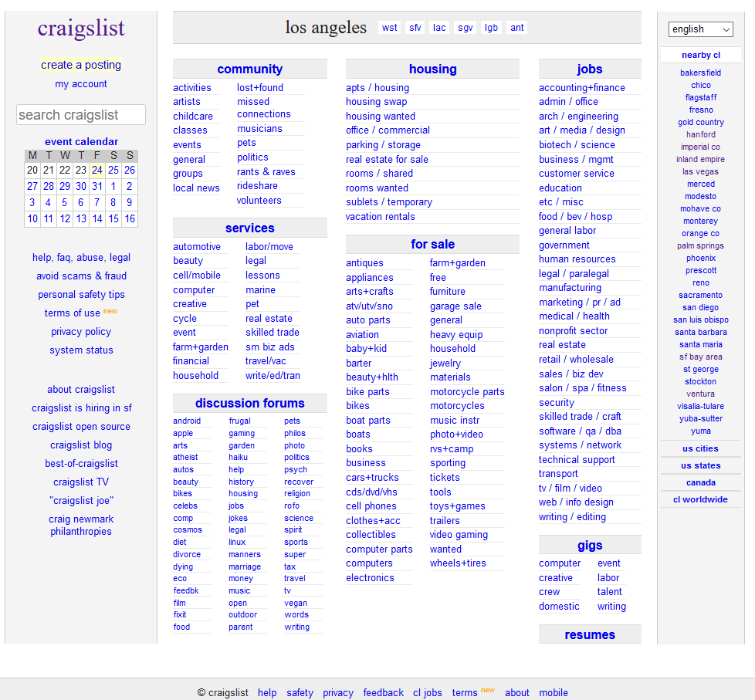Browse the free stuff category
Screen dimensions: 755x700
(x=438, y=277)
